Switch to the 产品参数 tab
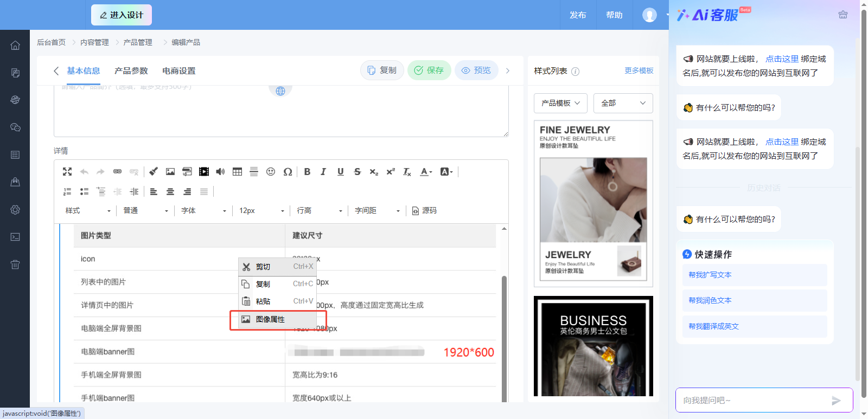The width and height of the screenshot is (868, 419). point(131,71)
